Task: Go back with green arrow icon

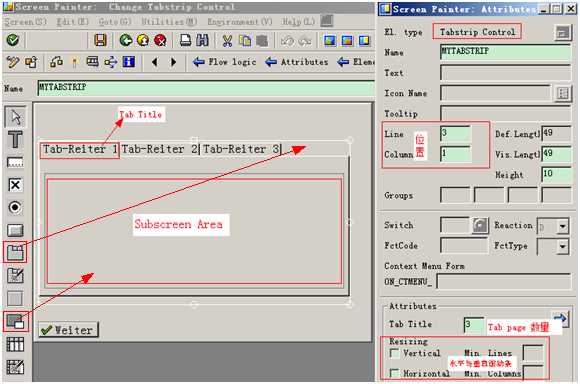Action: [x=126, y=40]
